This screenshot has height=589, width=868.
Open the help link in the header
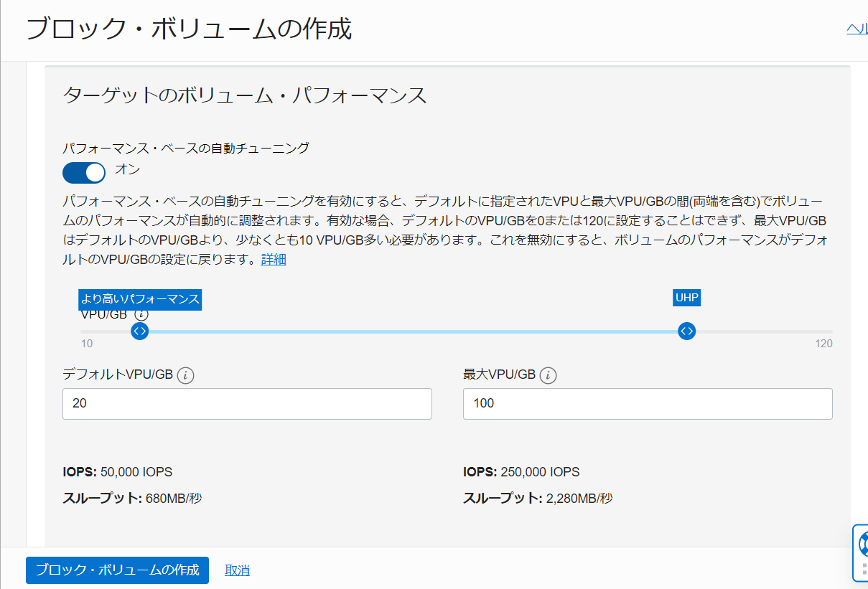click(x=857, y=29)
